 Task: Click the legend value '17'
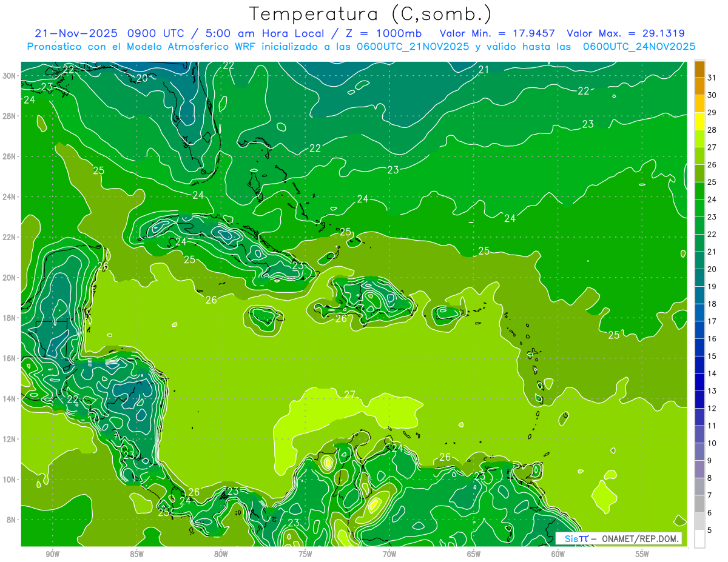712,321
